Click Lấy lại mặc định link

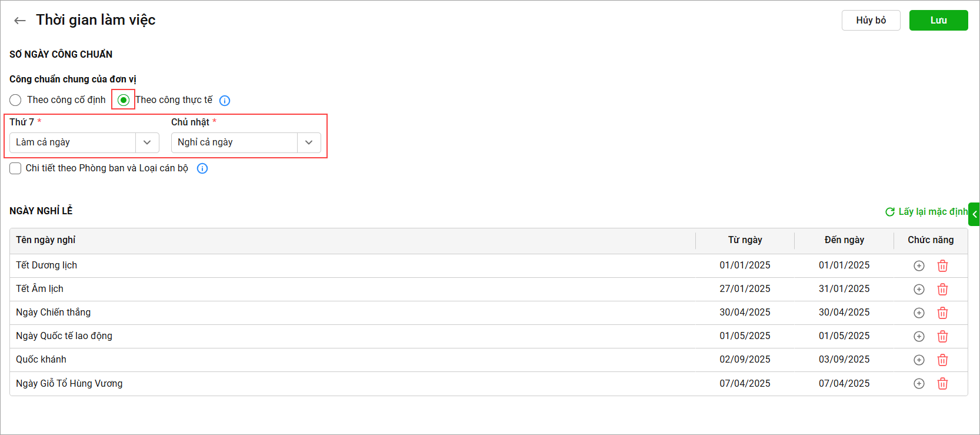pyautogui.click(x=926, y=212)
